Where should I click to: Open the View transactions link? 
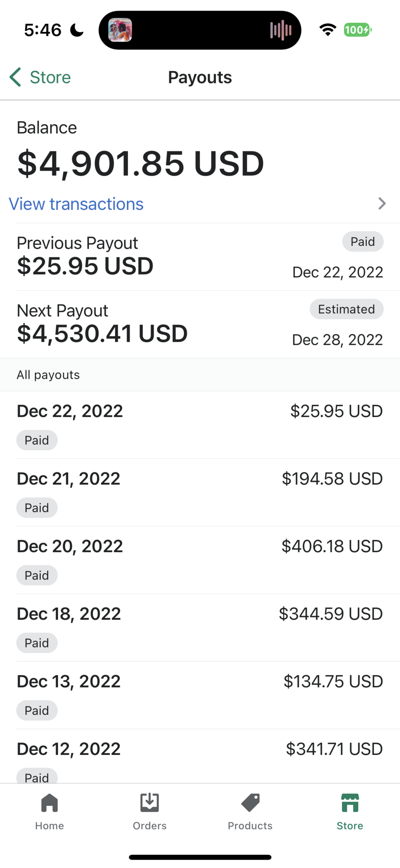coord(76,204)
